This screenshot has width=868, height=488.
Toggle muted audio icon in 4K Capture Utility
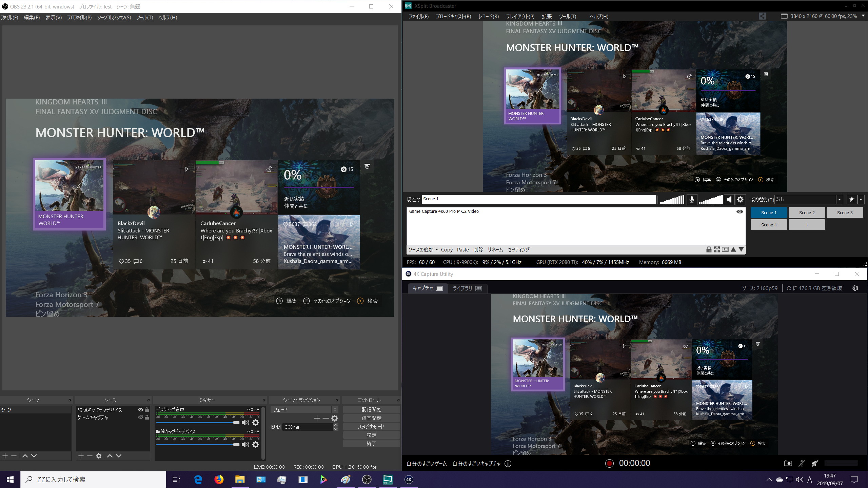(815, 463)
